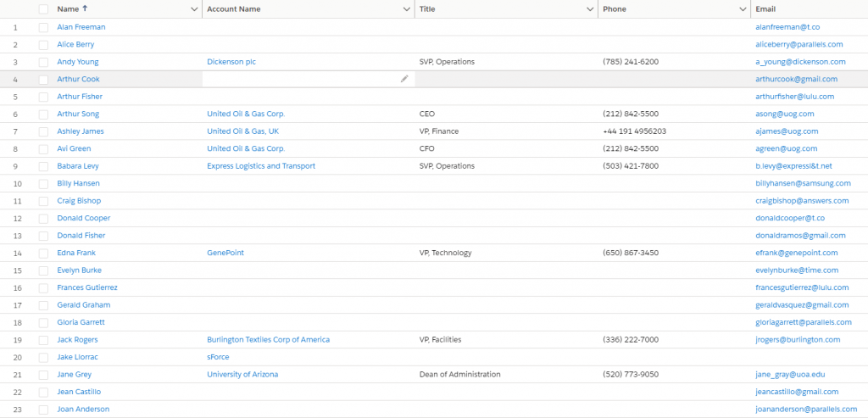Open Arthur Cook contact

(x=79, y=79)
